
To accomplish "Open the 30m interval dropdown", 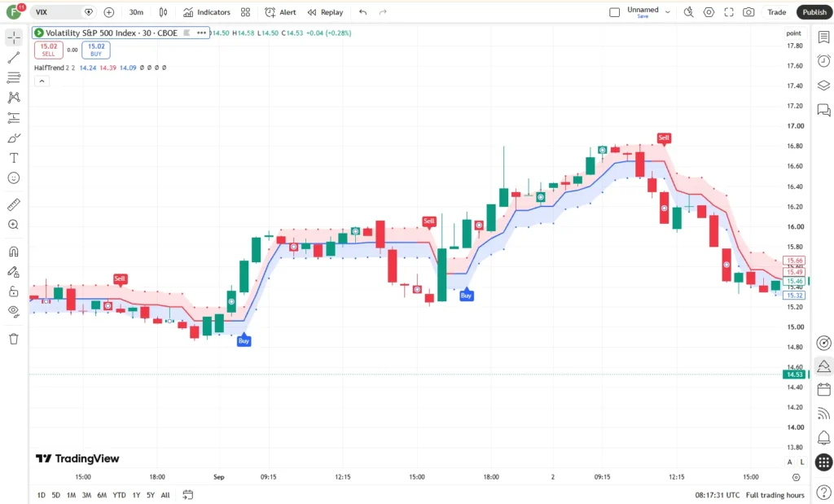I will tap(136, 12).
